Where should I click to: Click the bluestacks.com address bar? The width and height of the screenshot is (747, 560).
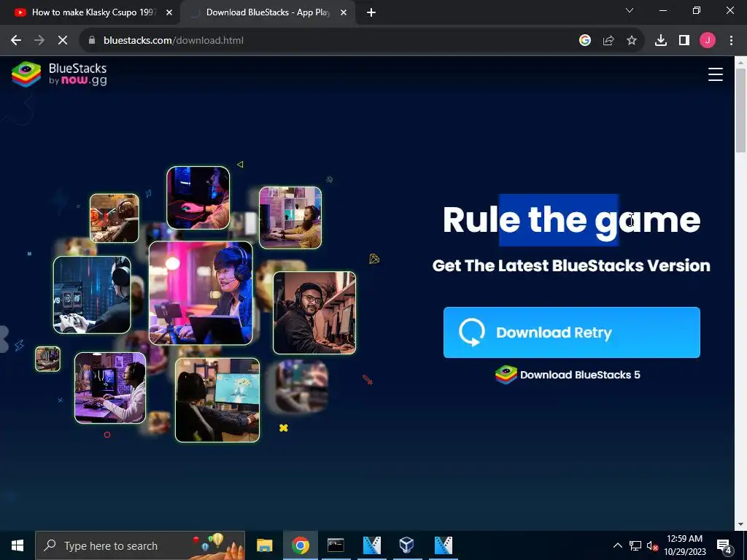tap(362, 41)
